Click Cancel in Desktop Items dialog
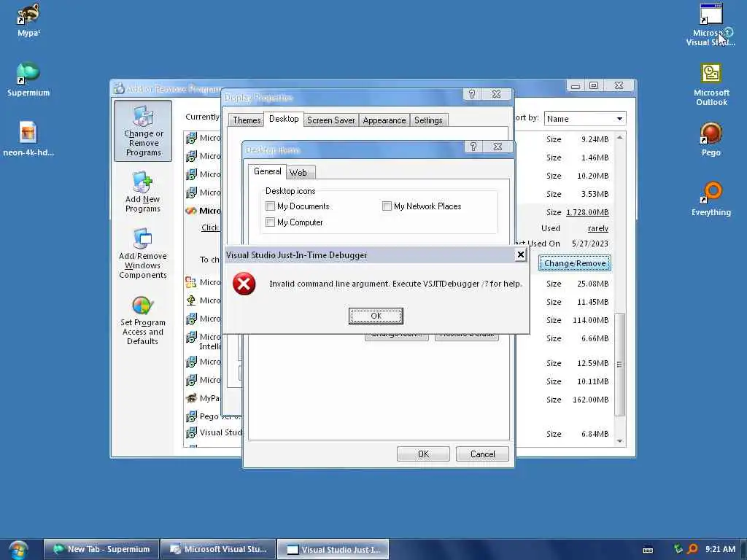 (483, 454)
